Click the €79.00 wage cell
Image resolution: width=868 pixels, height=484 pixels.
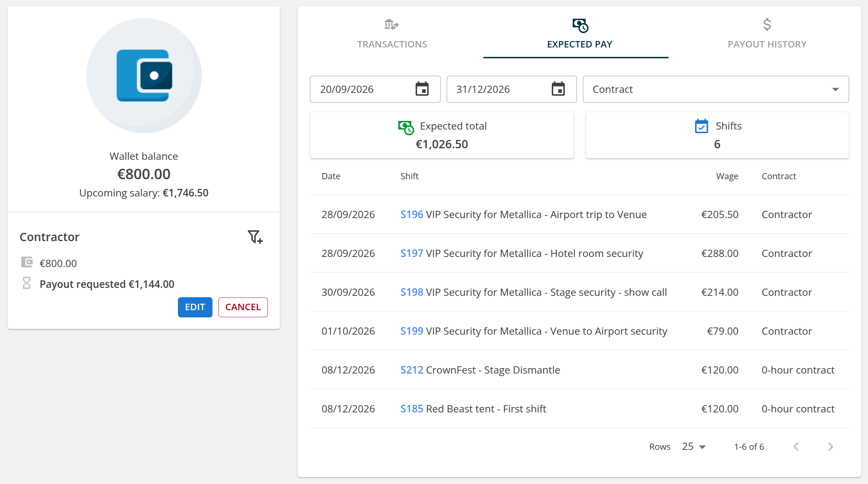point(722,331)
